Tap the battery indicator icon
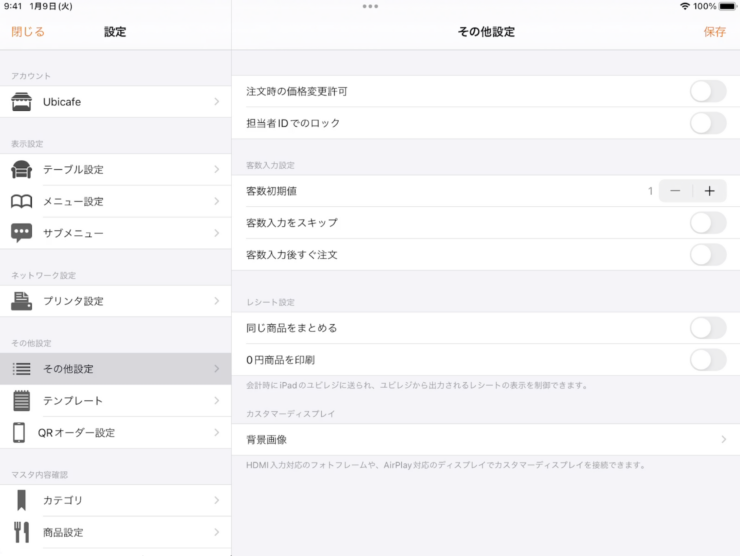 pyautogui.click(x=727, y=6)
